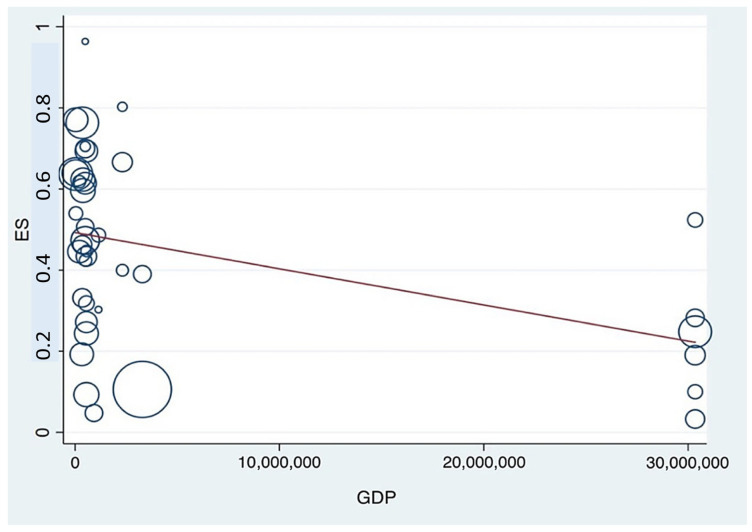Click the largest bubble near ES 0.1
Viewport: 752px width, 532px height.
click(x=142, y=389)
